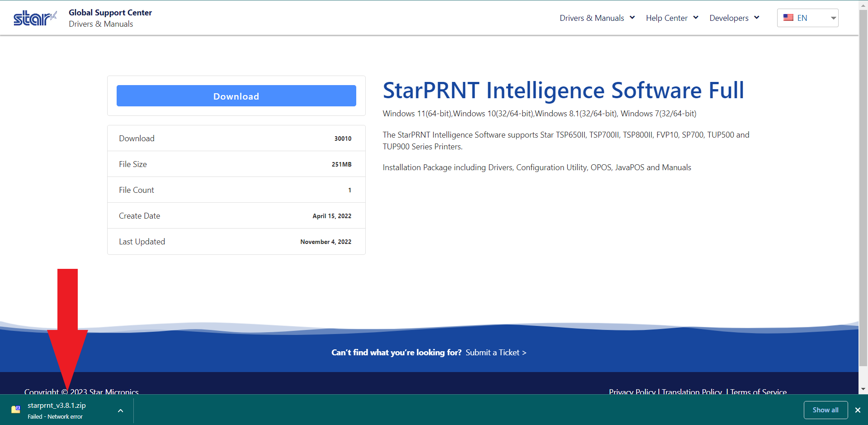
Task: Open the Help Center dropdown menu
Action: pos(672,18)
